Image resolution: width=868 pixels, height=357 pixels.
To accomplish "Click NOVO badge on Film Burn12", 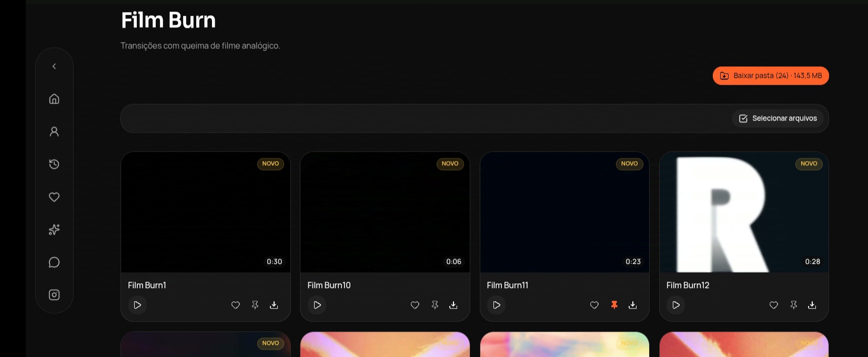I will 809,164.
